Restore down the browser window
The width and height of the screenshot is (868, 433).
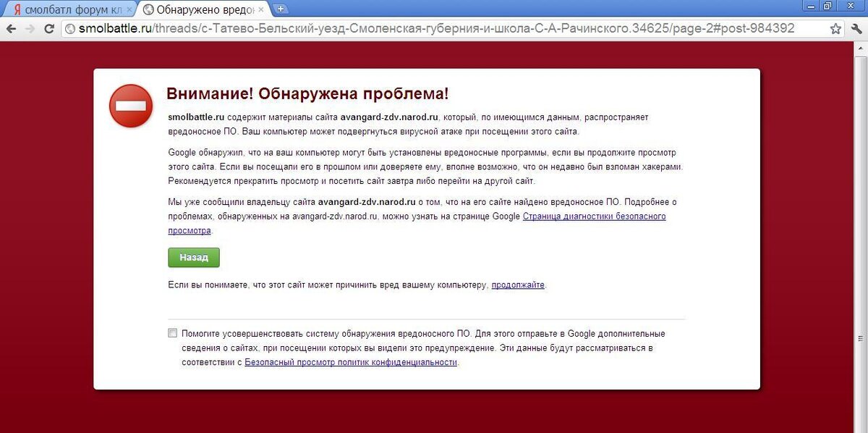(x=827, y=5)
